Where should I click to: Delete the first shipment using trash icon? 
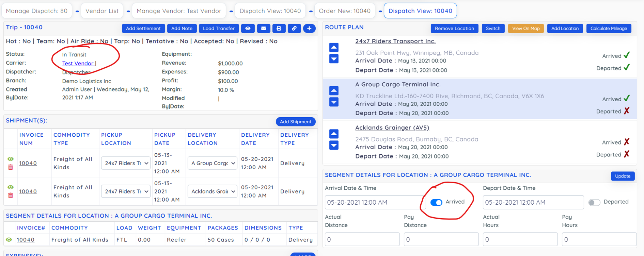pos(11,167)
